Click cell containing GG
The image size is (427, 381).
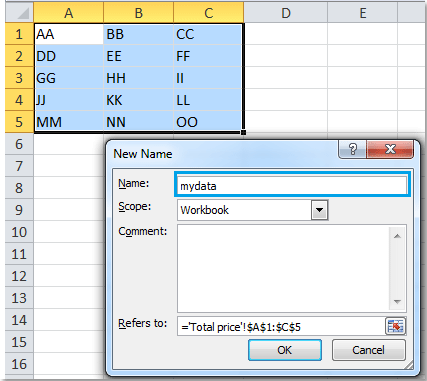tap(69, 78)
